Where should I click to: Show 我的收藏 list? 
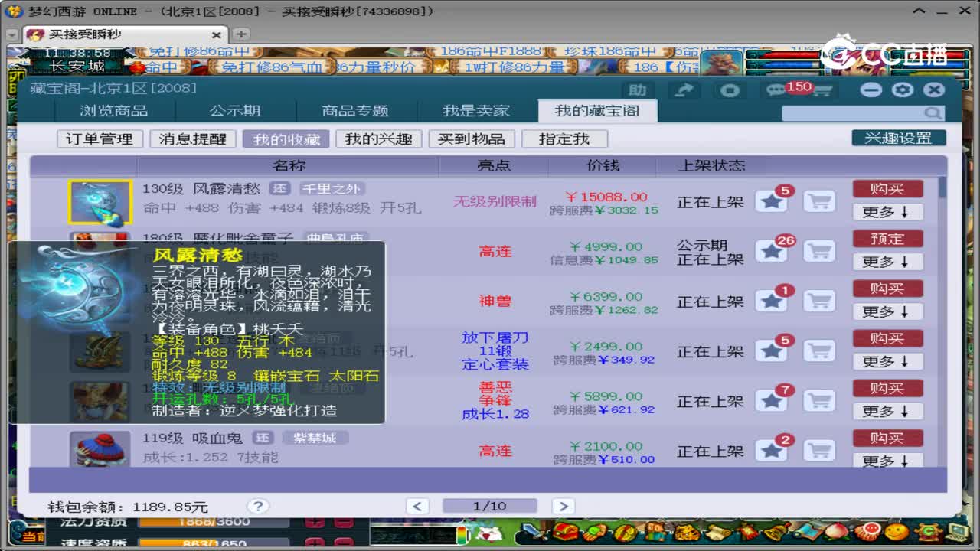[x=286, y=139]
